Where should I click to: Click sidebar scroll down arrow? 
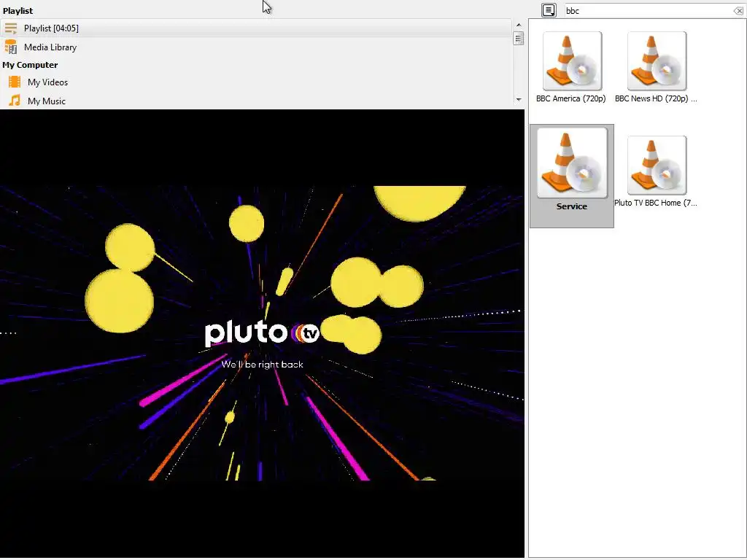pyautogui.click(x=519, y=99)
